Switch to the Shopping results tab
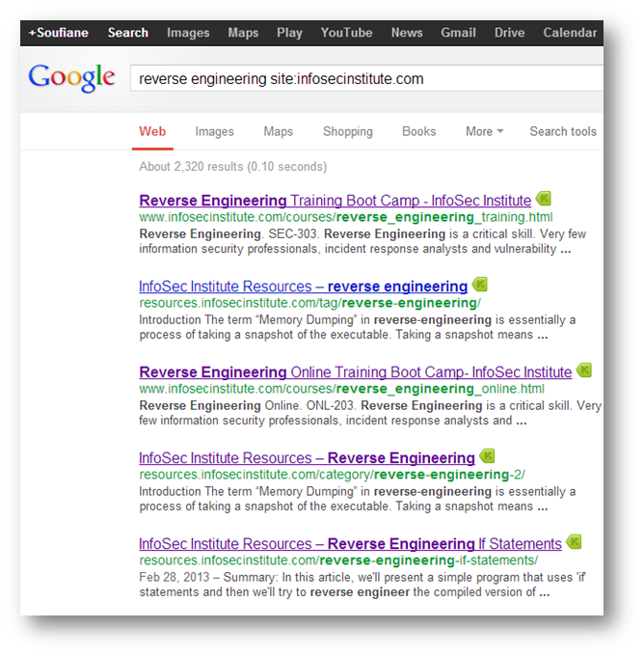644x656 pixels. click(x=347, y=131)
